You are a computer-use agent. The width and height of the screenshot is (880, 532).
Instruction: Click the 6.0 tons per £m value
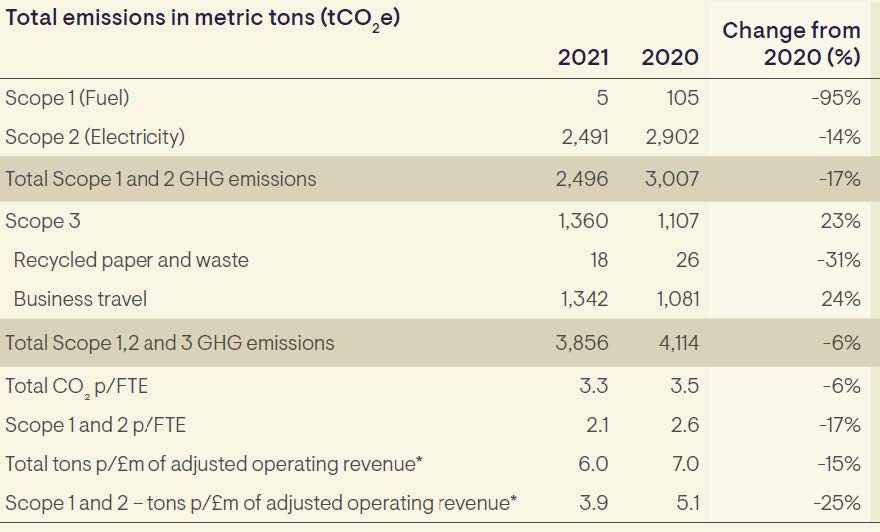(594, 464)
